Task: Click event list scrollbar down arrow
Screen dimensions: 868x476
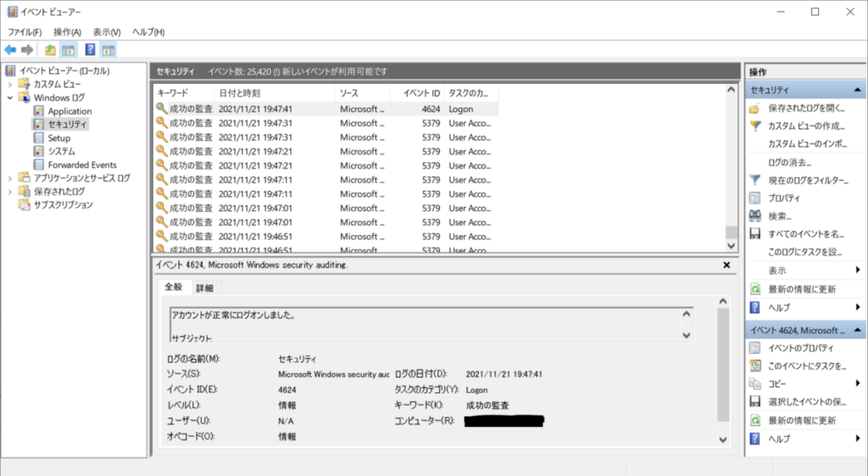Action: (x=732, y=245)
